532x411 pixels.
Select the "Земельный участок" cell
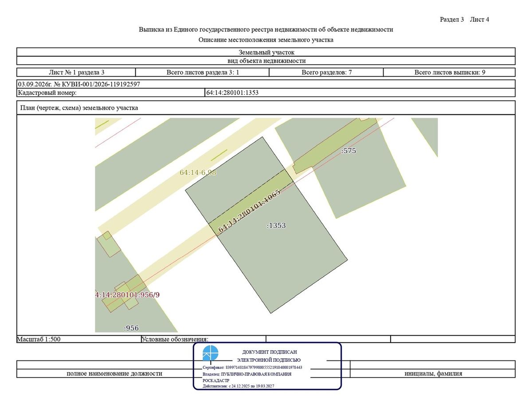click(x=266, y=52)
